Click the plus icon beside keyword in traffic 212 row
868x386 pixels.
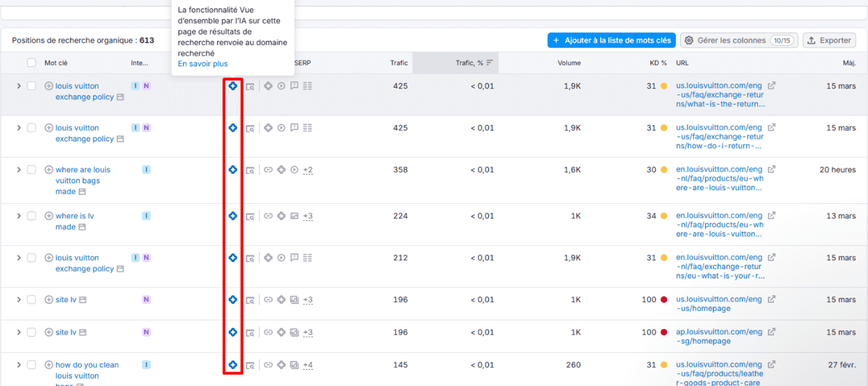coord(49,258)
